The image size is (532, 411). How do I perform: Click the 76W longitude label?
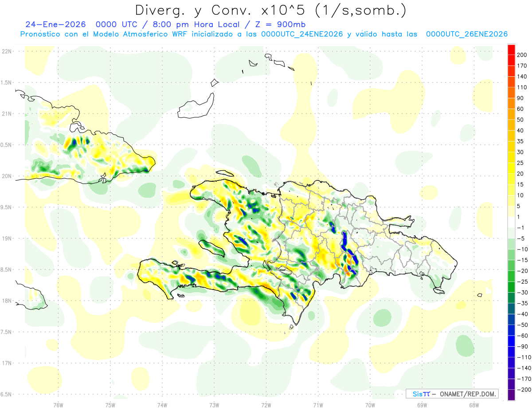click(x=58, y=405)
